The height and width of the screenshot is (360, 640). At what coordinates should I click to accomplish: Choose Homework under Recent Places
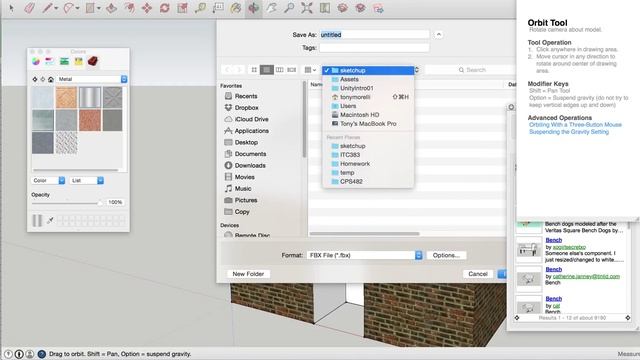point(368,164)
